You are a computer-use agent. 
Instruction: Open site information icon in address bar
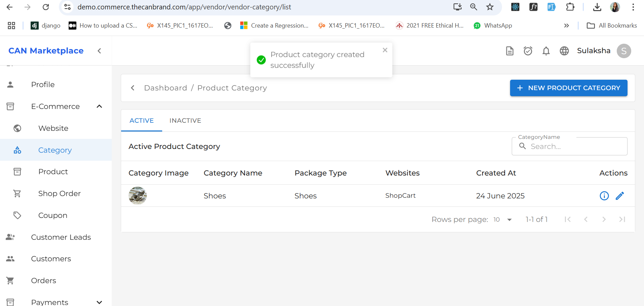click(68, 7)
